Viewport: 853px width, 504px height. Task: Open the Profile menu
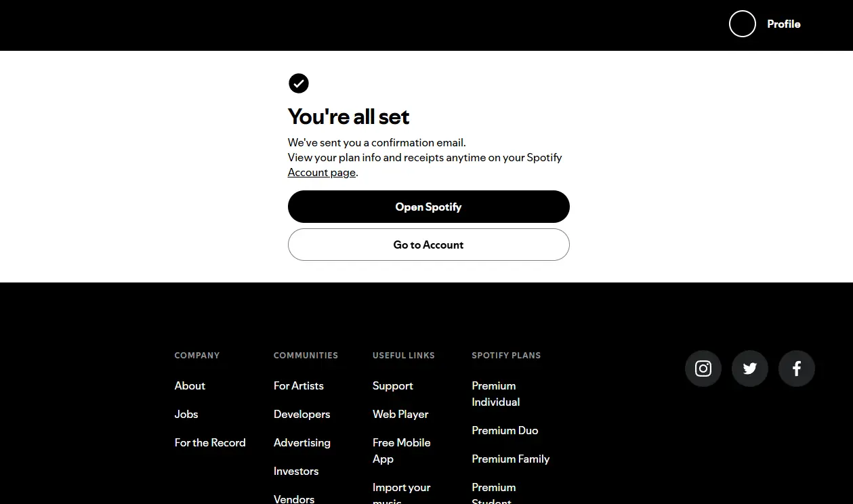(x=784, y=24)
